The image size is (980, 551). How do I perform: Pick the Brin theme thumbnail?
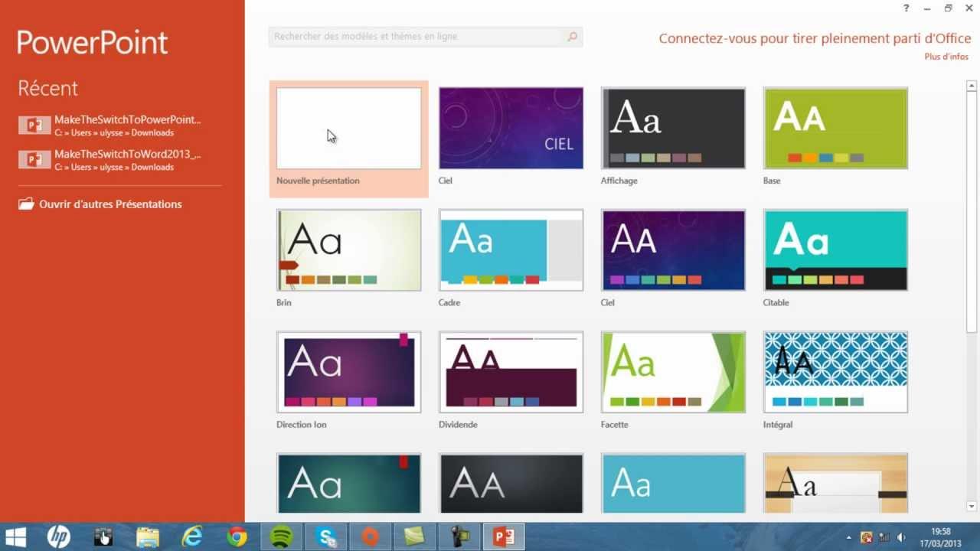[348, 250]
